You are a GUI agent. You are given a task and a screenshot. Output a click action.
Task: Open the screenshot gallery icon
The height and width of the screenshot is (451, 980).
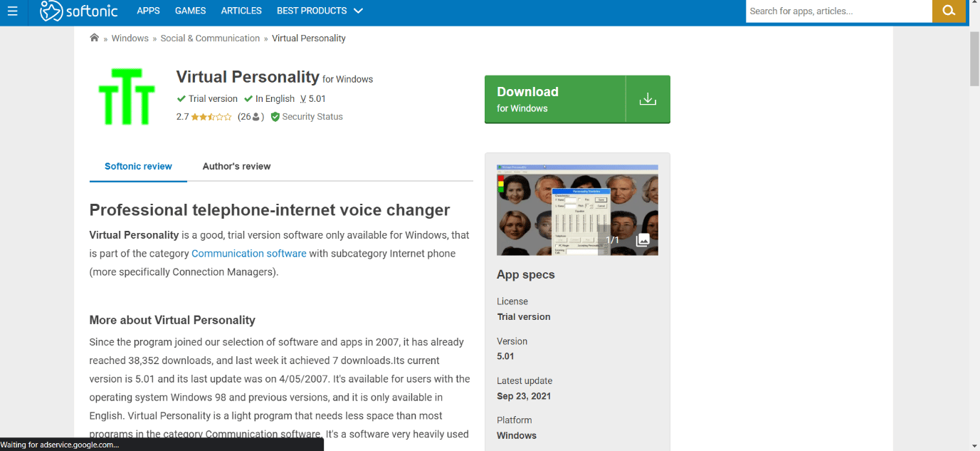click(642, 239)
